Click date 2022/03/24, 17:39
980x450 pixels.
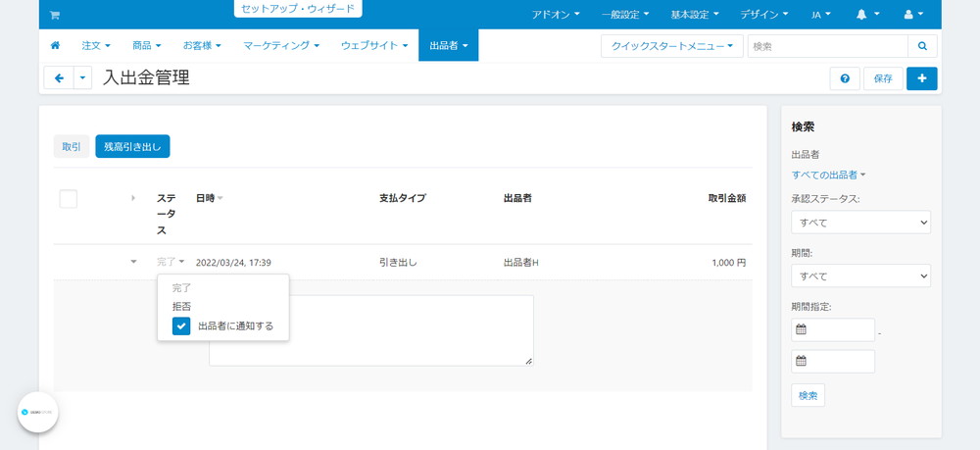tap(233, 263)
